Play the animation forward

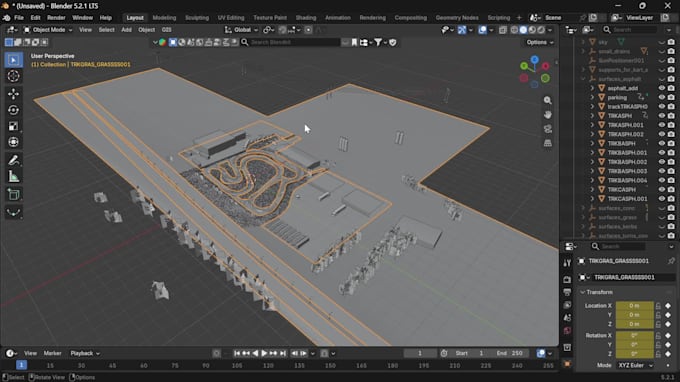pyautogui.click(x=264, y=353)
